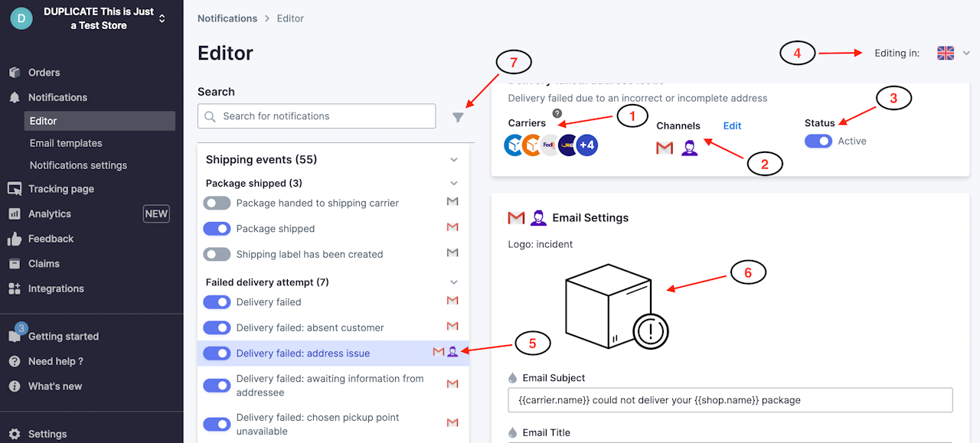Viewport: 980px width, 443px height.
Task: Open the Feedback thumbs-up item
Action: 51,239
